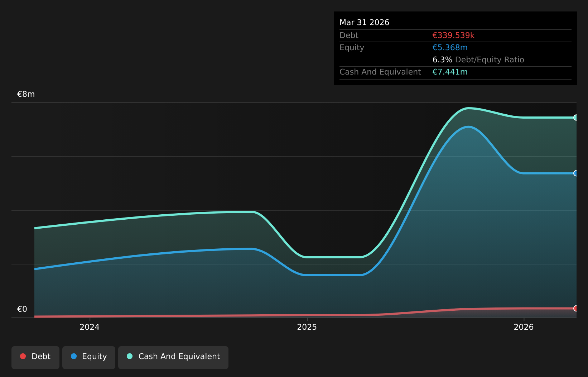Select the Debt endpoint marker on chart

[x=576, y=309]
